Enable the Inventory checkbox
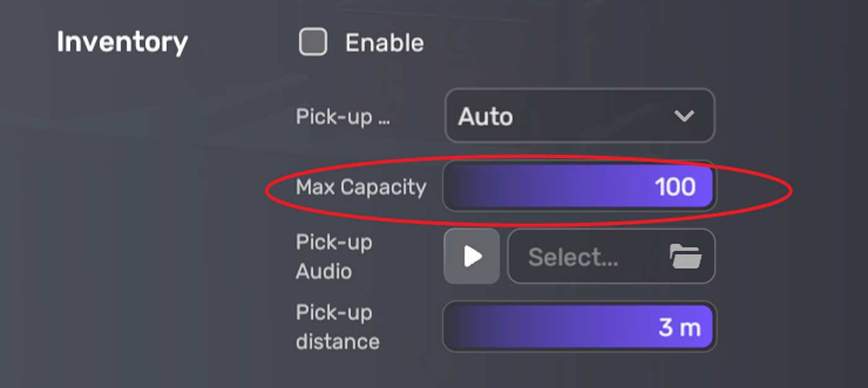 tap(312, 43)
